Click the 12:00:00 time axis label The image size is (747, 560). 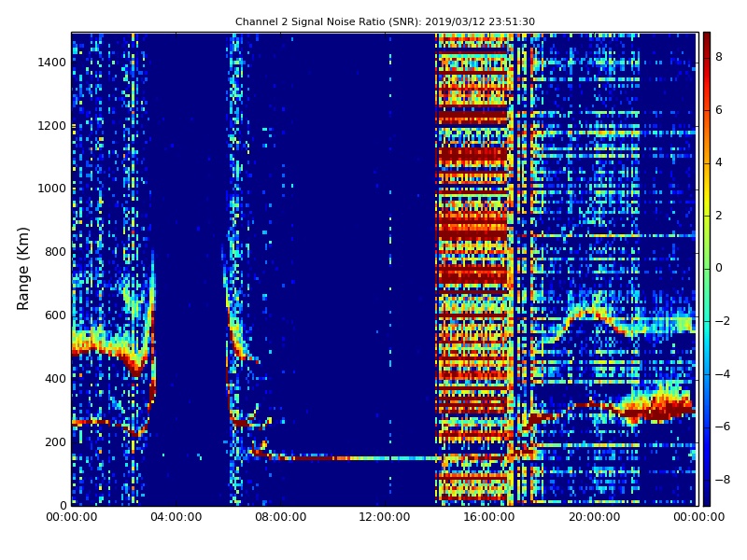coord(385,517)
